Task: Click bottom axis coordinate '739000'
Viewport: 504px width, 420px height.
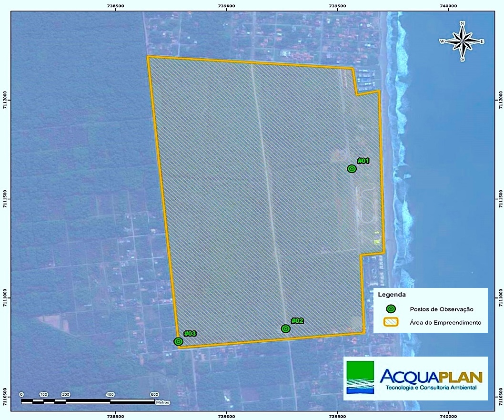Action: pos(226,417)
